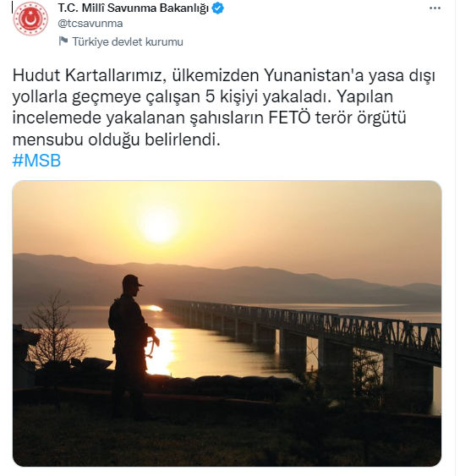Open the T.C. Millî Savunma Bakanlığı display name
This screenshot has width=460, height=476.
pos(134,8)
